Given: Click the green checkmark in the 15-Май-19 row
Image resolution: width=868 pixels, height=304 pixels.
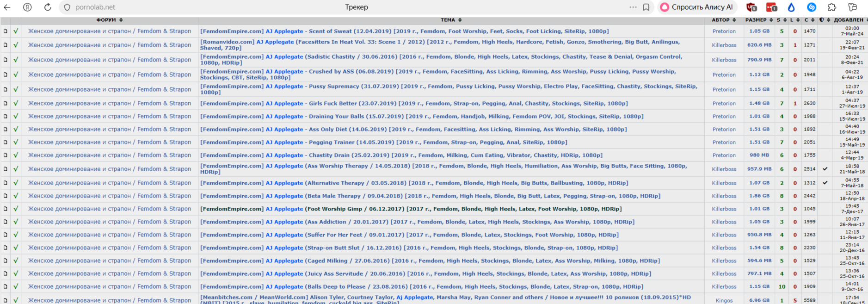Looking at the screenshot, I should 16,142.
